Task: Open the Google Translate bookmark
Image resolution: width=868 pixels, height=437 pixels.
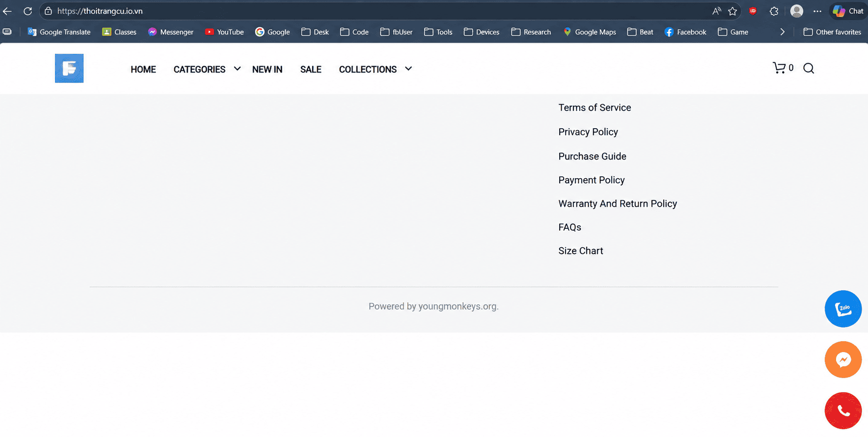Action: coord(59,32)
